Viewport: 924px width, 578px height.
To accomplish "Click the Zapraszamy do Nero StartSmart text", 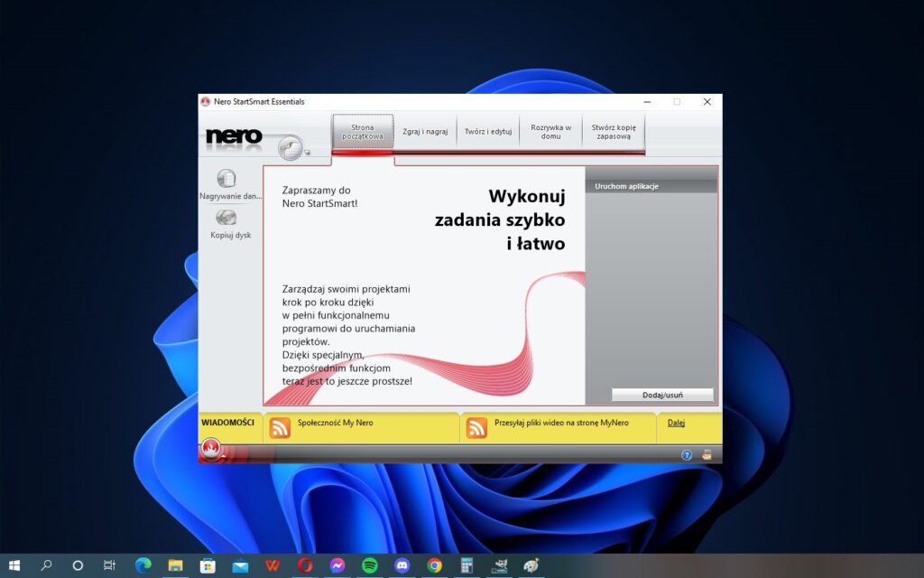I will (319, 197).
